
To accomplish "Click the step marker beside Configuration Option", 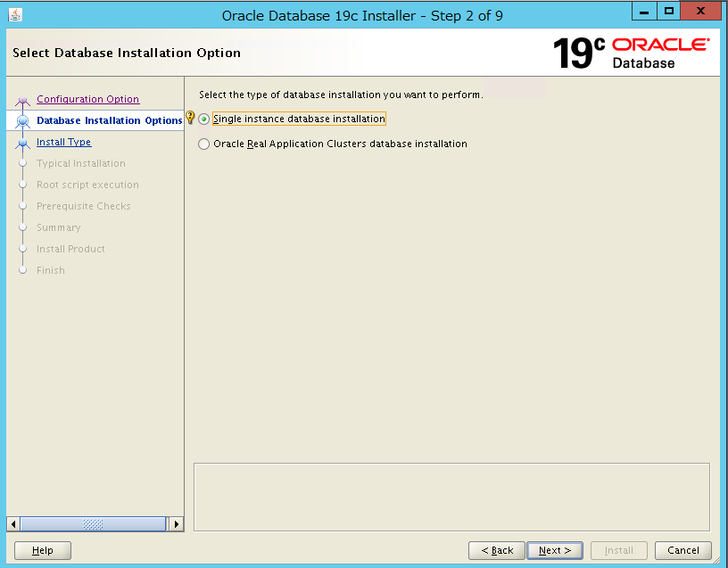I will click(x=22, y=99).
